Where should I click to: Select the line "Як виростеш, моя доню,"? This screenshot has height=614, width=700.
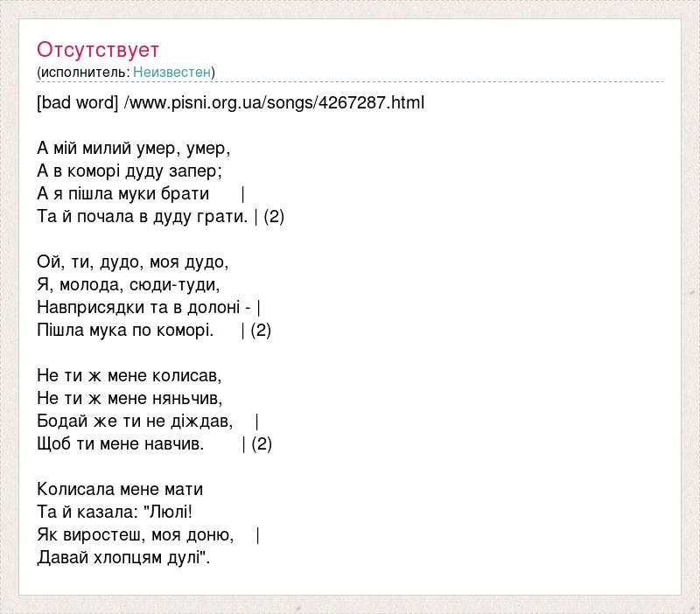click(x=135, y=534)
